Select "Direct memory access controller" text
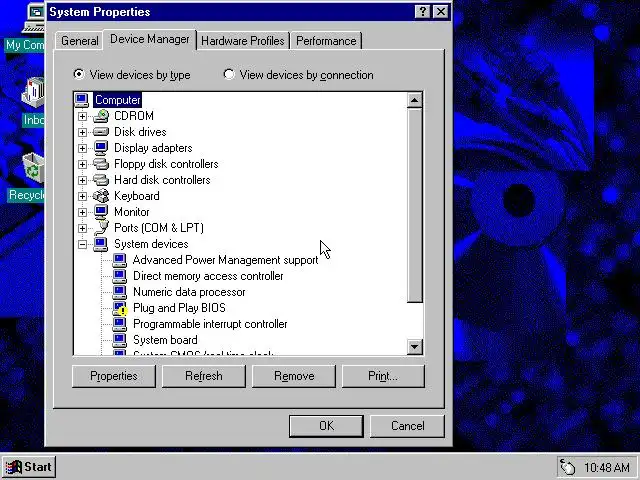 point(208,276)
